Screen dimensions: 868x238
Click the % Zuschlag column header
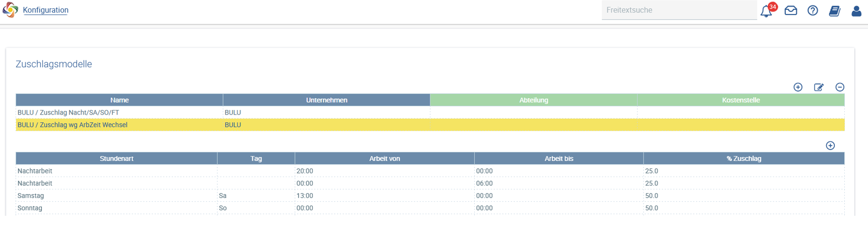tap(744, 158)
